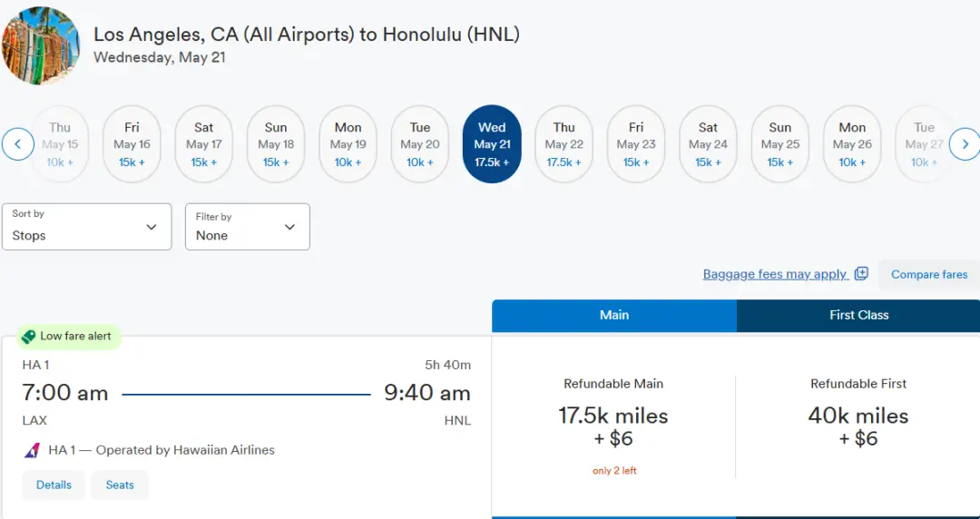
Task: Click the Low fare alert tag icon
Action: (28, 337)
